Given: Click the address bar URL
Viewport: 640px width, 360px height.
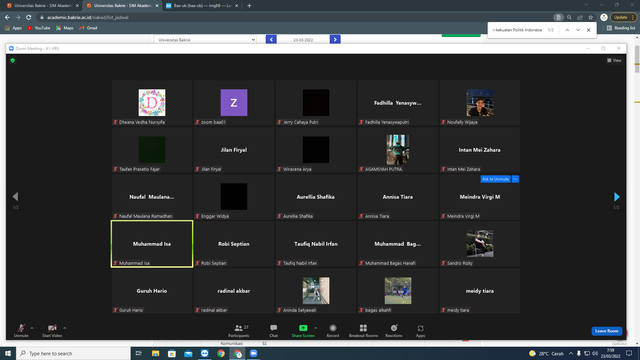Looking at the screenshot, I should (88, 18).
